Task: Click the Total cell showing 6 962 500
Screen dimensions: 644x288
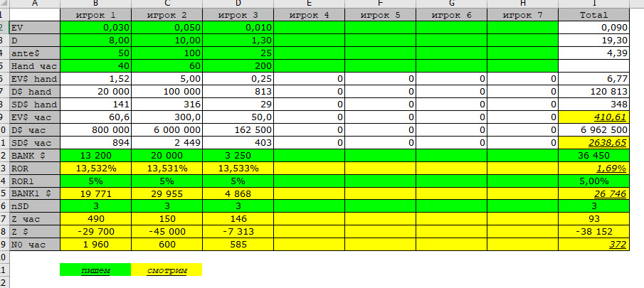Action: tap(594, 129)
